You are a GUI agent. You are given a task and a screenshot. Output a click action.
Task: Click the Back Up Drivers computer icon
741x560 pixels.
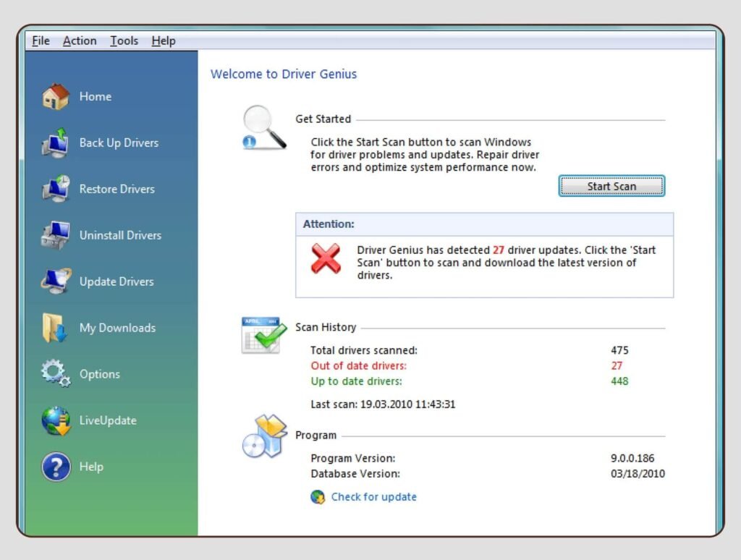(56, 143)
